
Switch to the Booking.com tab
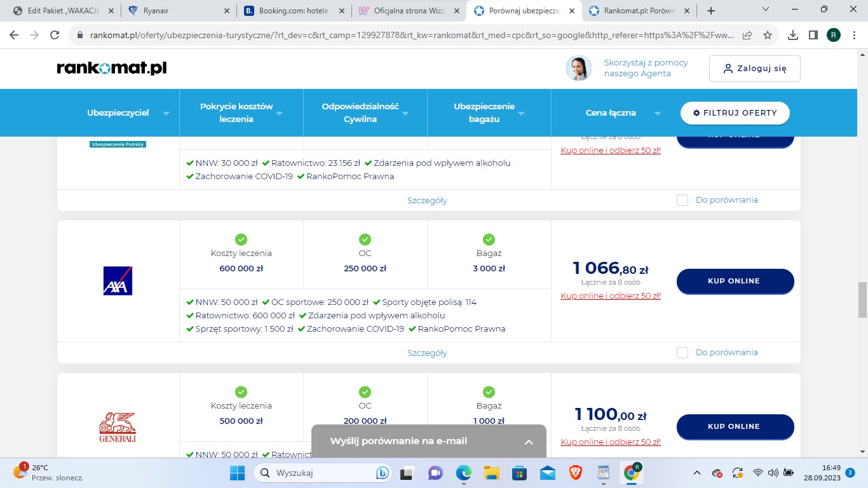294,11
